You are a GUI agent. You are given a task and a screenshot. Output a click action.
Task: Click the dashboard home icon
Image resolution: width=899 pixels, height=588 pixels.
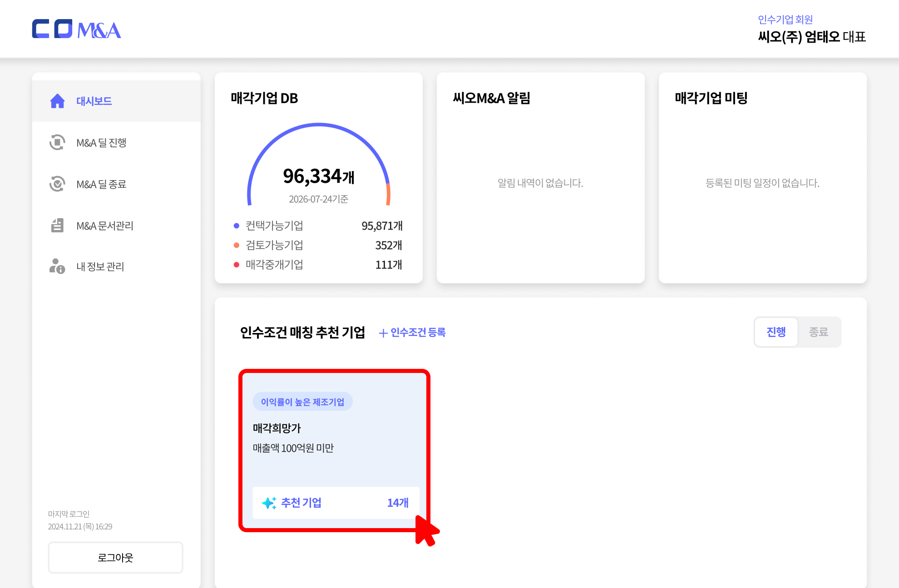click(x=57, y=101)
